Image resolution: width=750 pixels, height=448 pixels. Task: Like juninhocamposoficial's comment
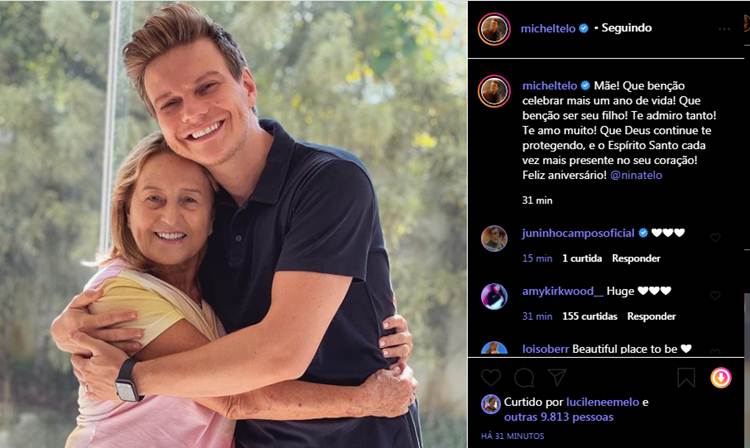pyautogui.click(x=715, y=238)
